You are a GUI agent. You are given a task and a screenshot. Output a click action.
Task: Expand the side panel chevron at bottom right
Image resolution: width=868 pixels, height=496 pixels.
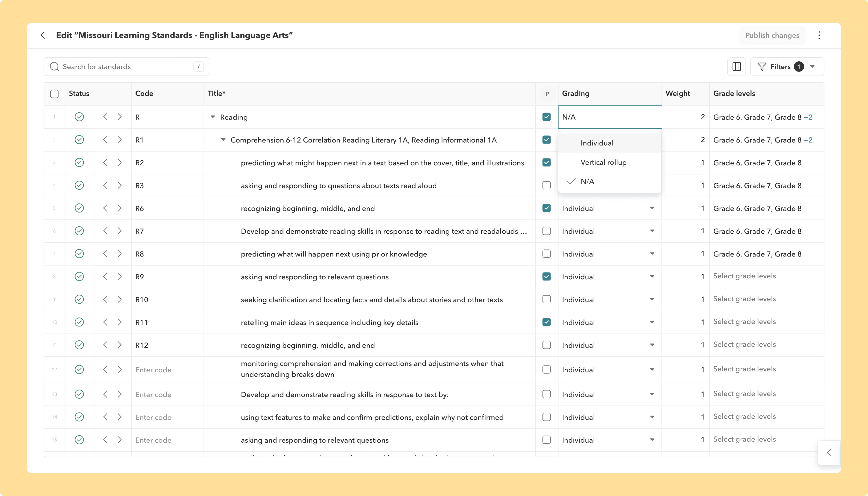(x=829, y=453)
